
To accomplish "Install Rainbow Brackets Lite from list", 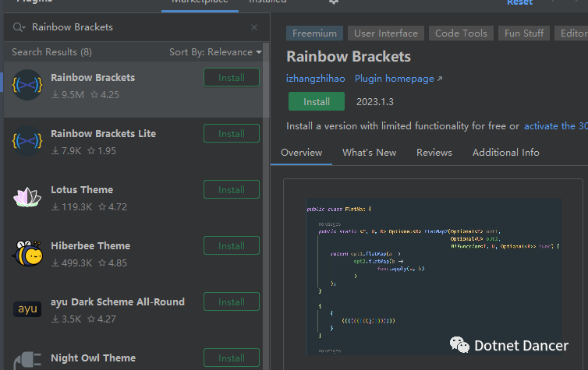I will (x=231, y=134).
